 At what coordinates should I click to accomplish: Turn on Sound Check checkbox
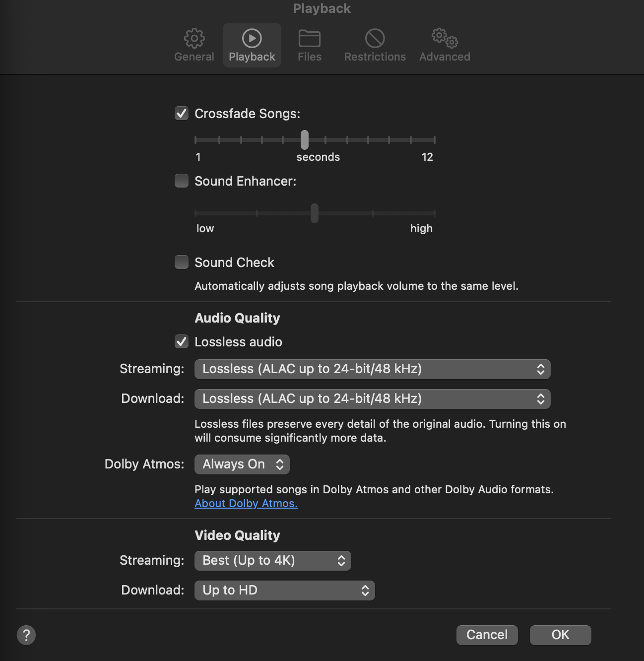(x=182, y=262)
